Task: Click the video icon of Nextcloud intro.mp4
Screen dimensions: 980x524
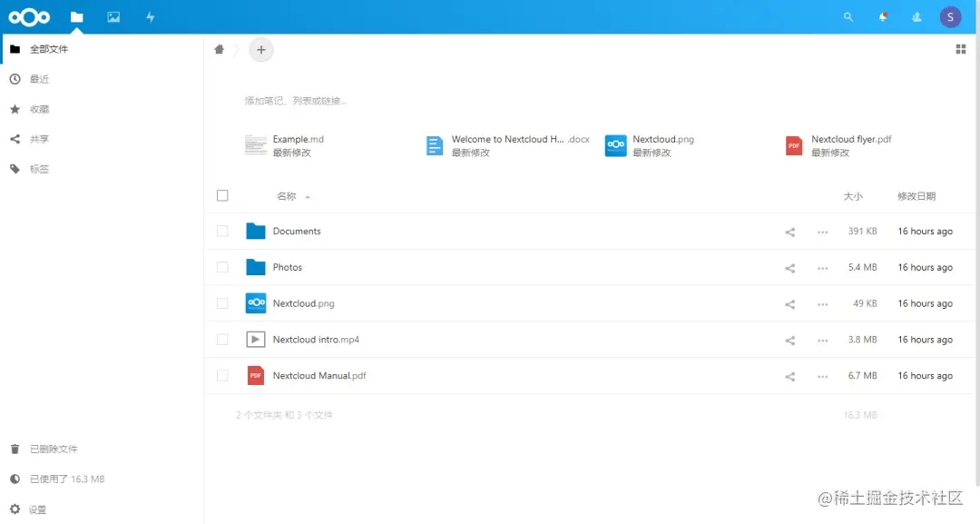Action: pyautogui.click(x=256, y=340)
